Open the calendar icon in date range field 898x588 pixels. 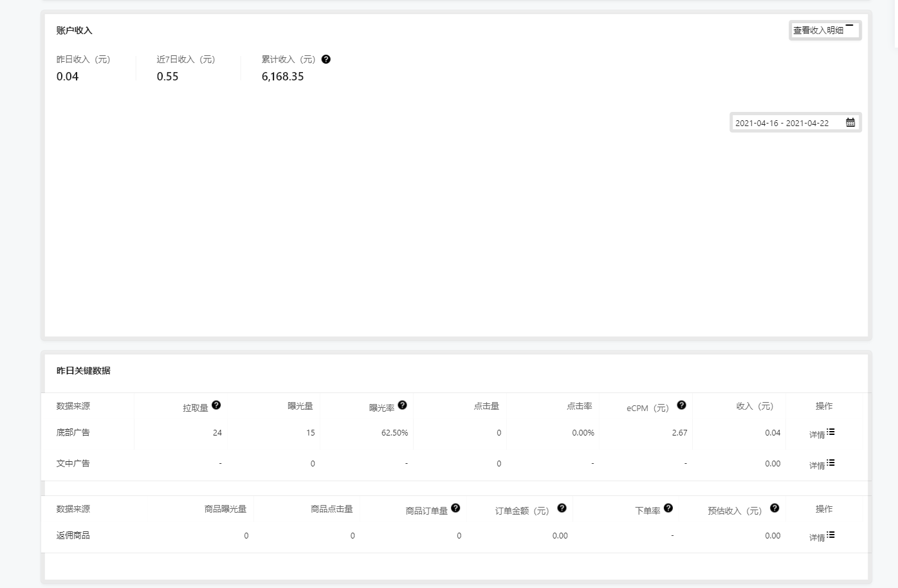(850, 122)
